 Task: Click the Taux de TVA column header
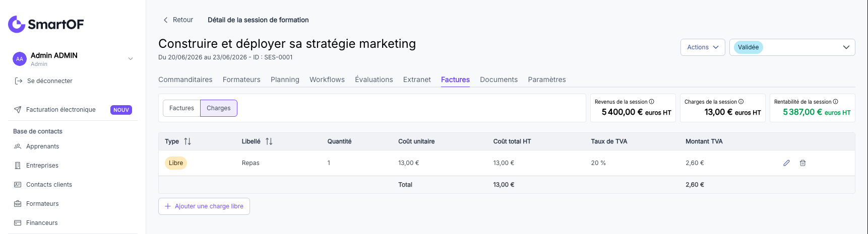tap(609, 141)
